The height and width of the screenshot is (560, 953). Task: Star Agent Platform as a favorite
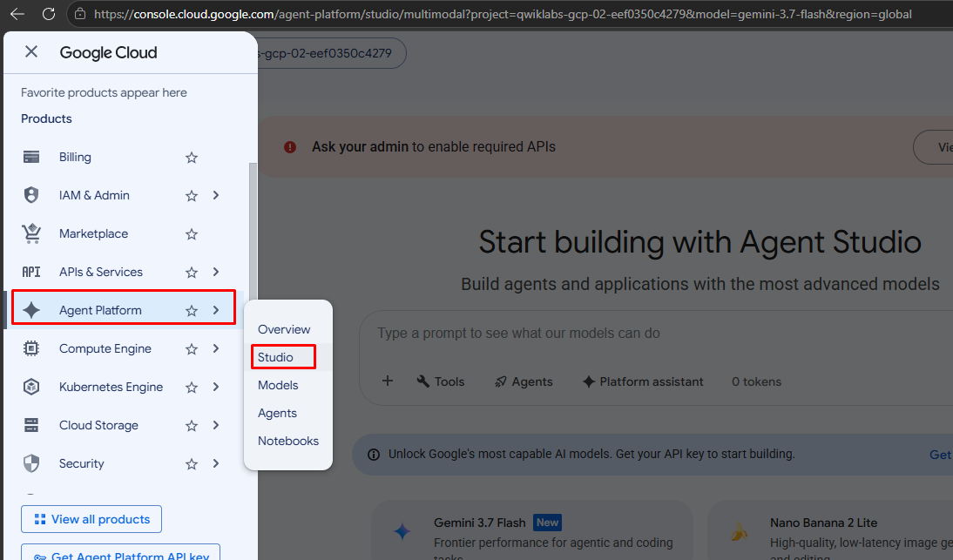(x=192, y=310)
